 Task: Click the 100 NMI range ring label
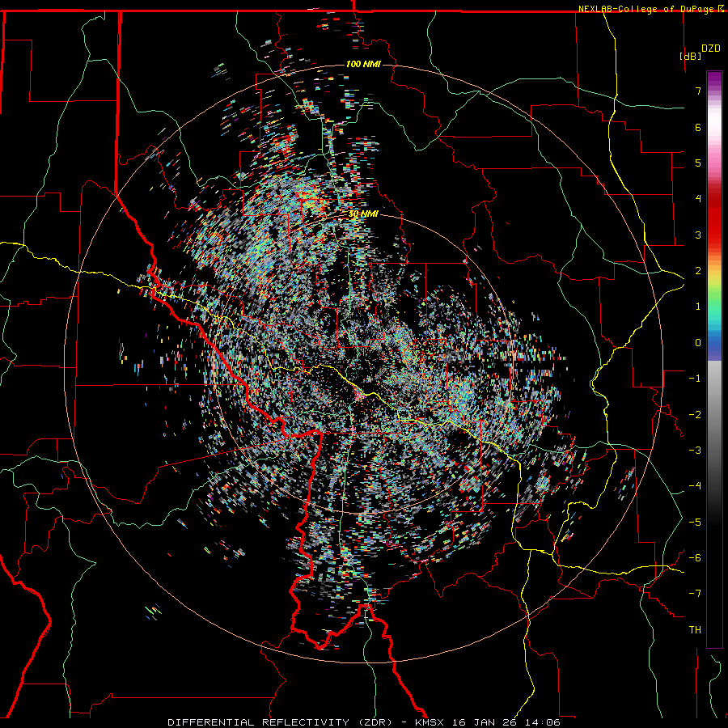coord(363,64)
